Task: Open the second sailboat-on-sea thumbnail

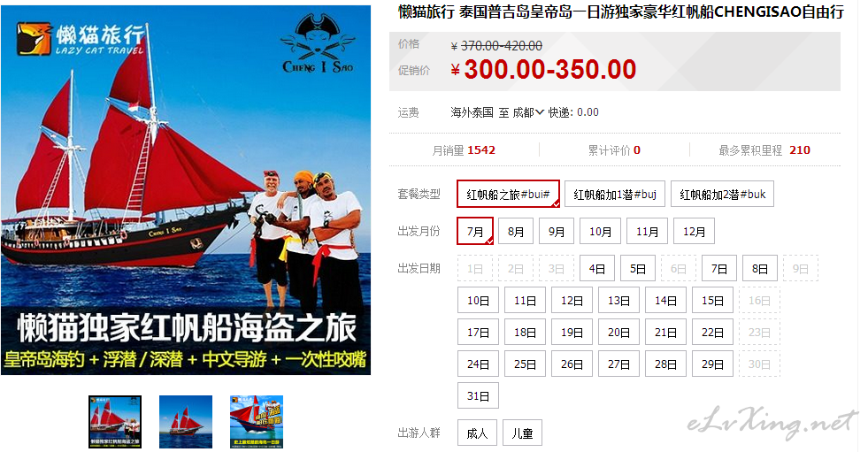Action: click(186, 422)
